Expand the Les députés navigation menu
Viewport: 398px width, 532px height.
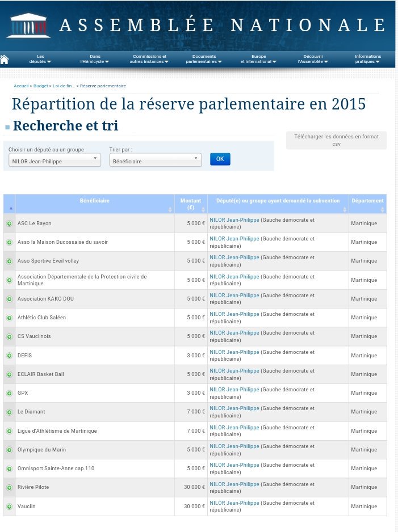[x=40, y=59]
